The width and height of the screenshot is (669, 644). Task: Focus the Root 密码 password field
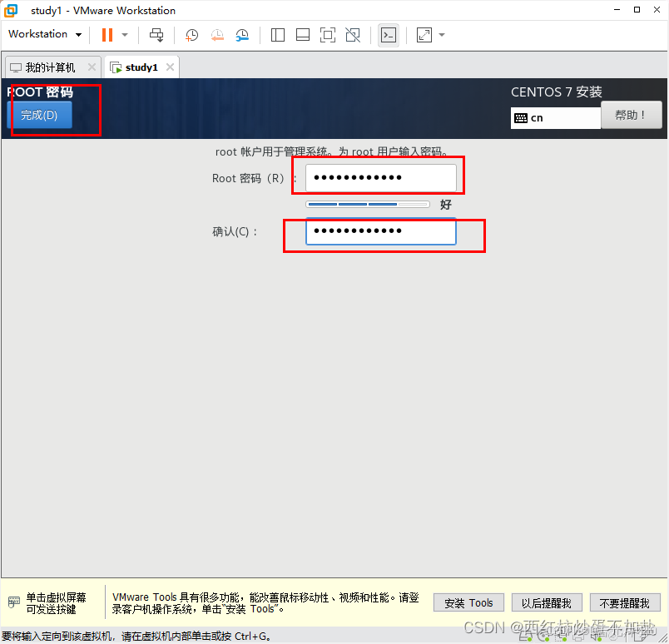(381, 177)
